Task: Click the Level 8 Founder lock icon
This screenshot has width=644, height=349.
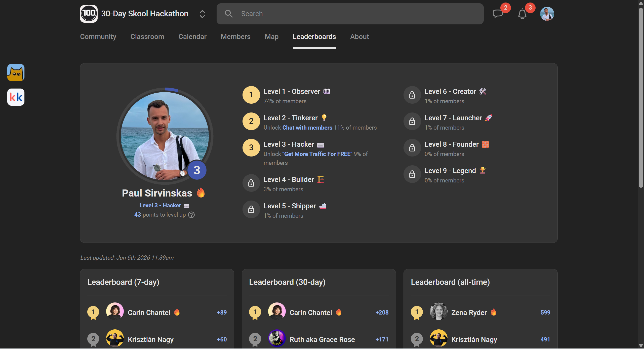Action: pyautogui.click(x=412, y=148)
